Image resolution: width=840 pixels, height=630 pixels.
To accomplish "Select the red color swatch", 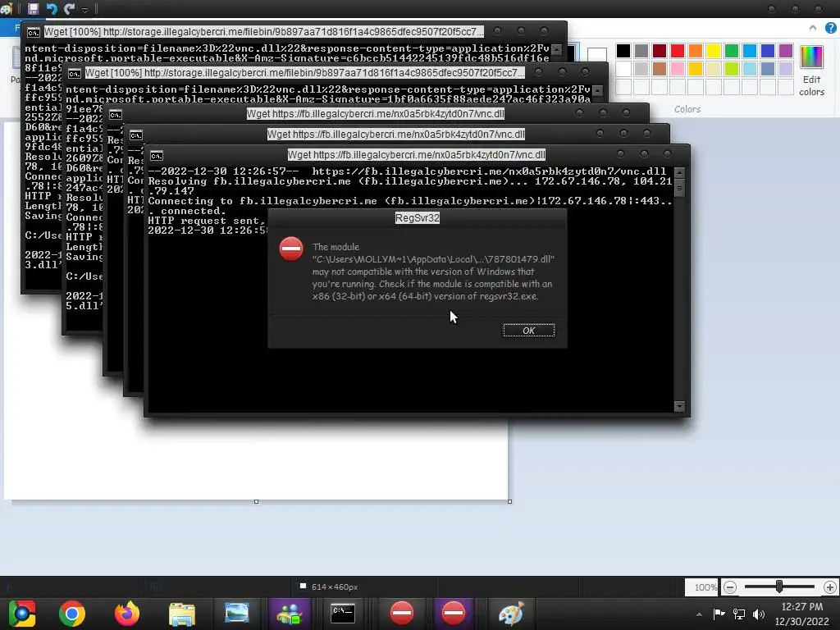I will pyautogui.click(x=677, y=50).
